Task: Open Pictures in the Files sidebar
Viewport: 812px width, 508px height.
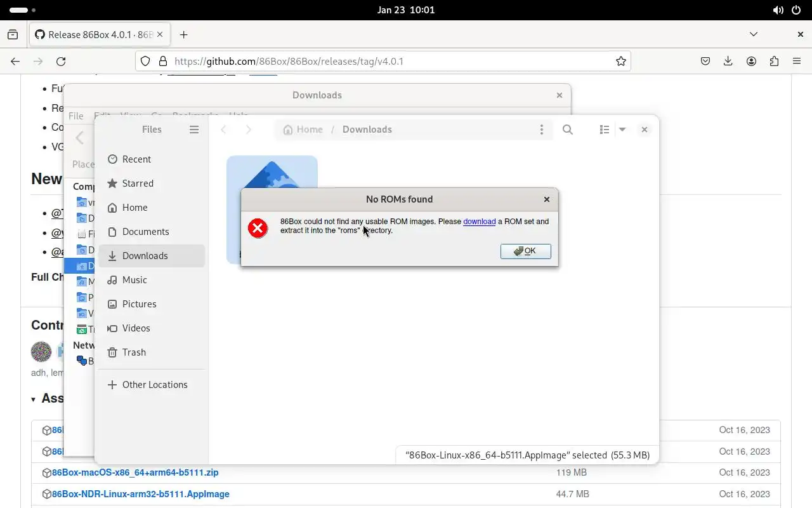Action: pyautogui.click(x=152, y=304)
